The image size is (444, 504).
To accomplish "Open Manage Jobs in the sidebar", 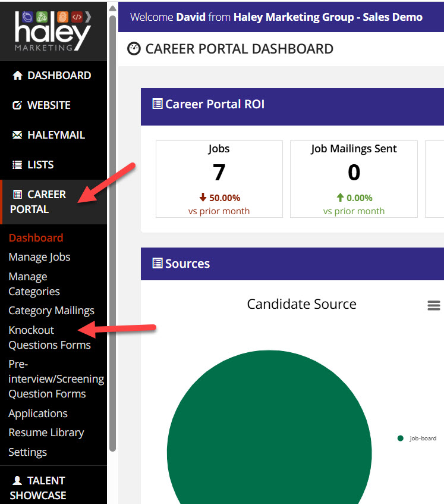I will (x=39, y=257).
